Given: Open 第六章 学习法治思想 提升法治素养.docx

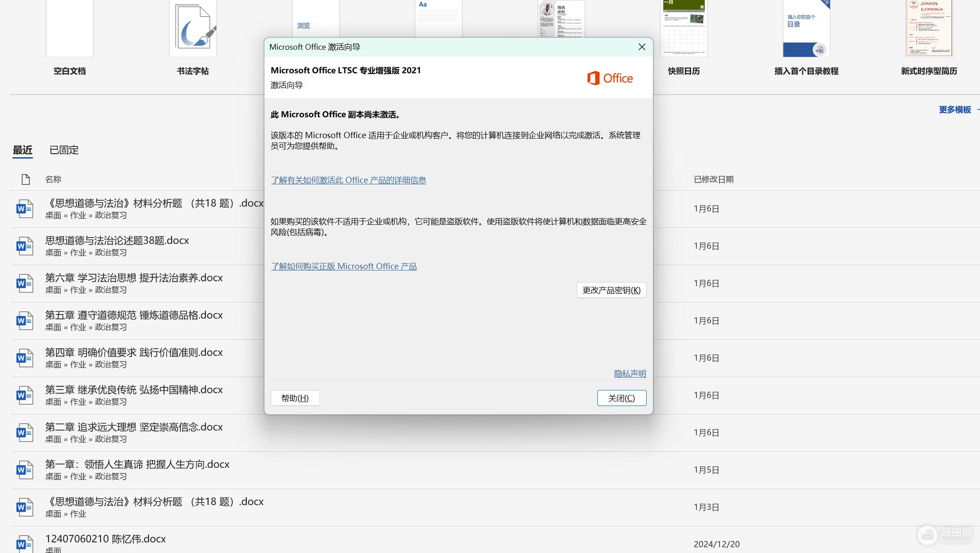Looking at the screenshot, I should point(134,278).
